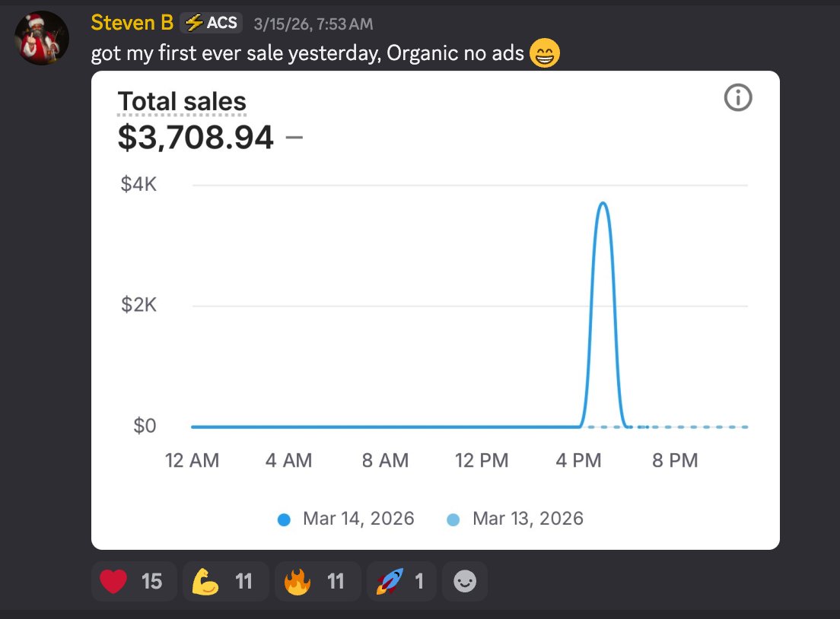The height and width of the screenshot is (619, 840).
Task: Select the $3,708.94 total sales figure
Action: pyautogui.click(x=196, y=138)
